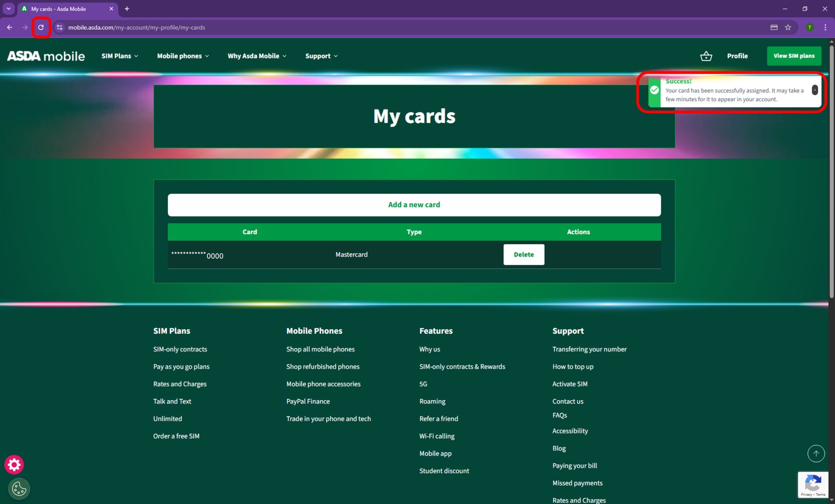
Task: Open Activate SIM link
Action: 569,384
